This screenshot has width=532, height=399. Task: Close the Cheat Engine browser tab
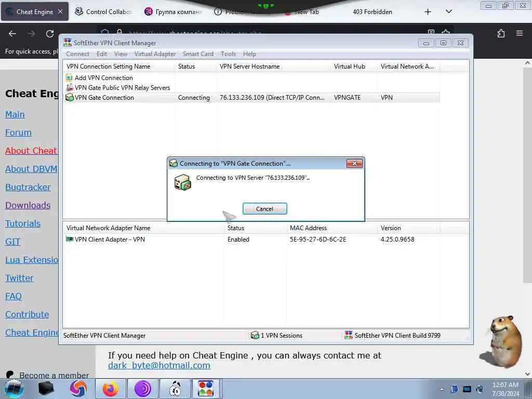60,11
